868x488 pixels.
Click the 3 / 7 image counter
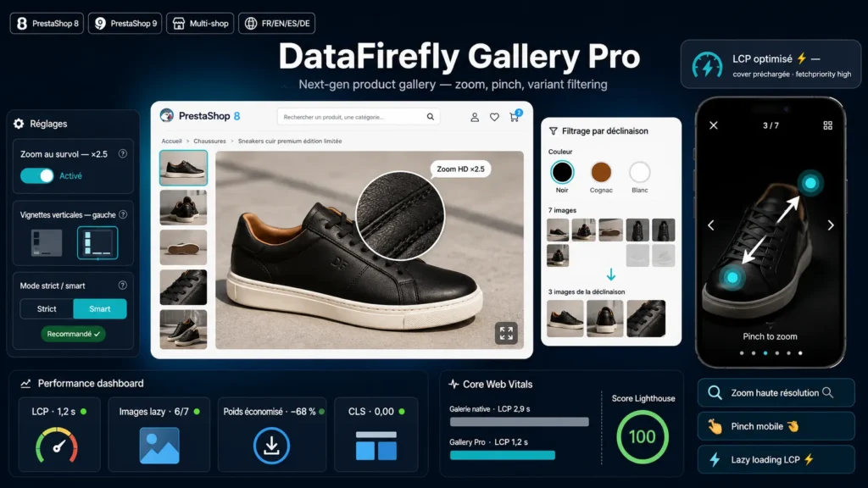[x=771, y=125]
